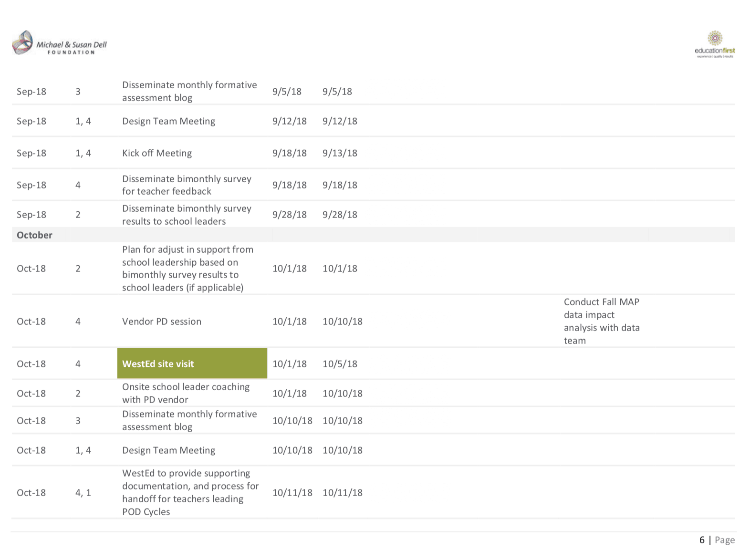Screen dimensions: 750x560
Task: Select '1, 4' in the Kick off Meeting row
Action: [x=83, y=153]
